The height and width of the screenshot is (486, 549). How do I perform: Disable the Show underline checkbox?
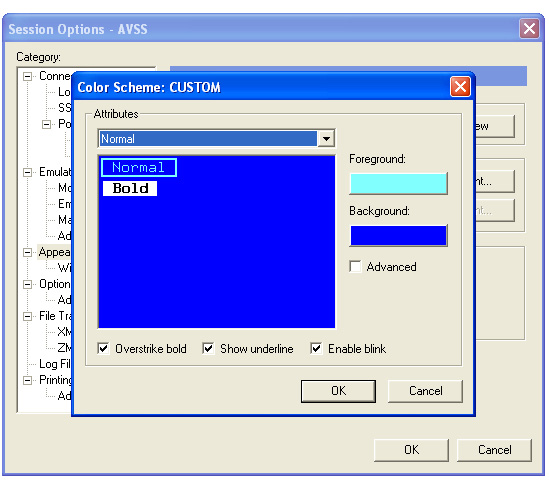(208, 348)
